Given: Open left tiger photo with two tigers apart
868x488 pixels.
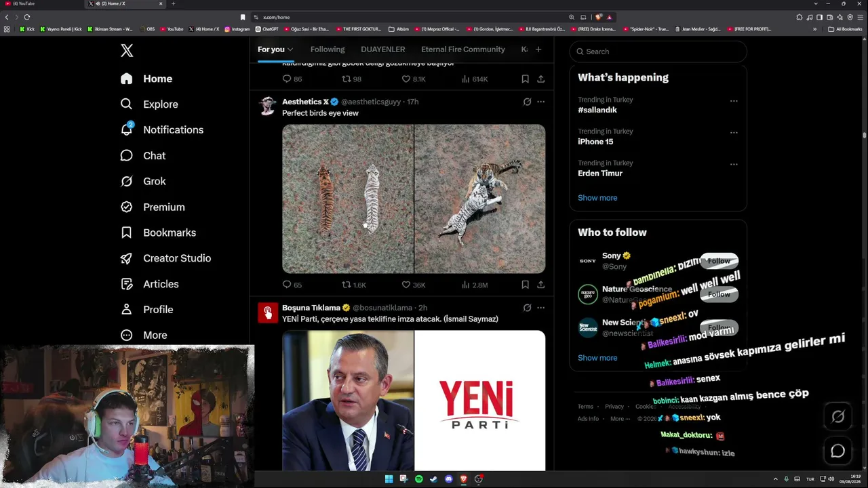Looking at the screenshot, I should [348, 199].
